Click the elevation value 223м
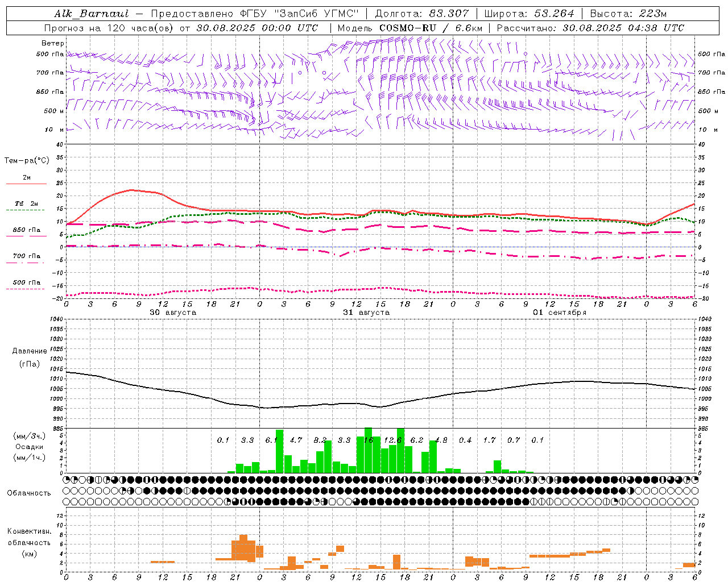Screen dimensions: 728x582 click(652, 14)
